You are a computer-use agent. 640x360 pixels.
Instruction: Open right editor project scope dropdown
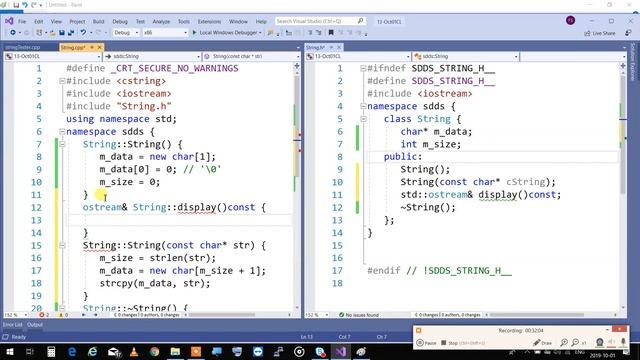(358, 56)
